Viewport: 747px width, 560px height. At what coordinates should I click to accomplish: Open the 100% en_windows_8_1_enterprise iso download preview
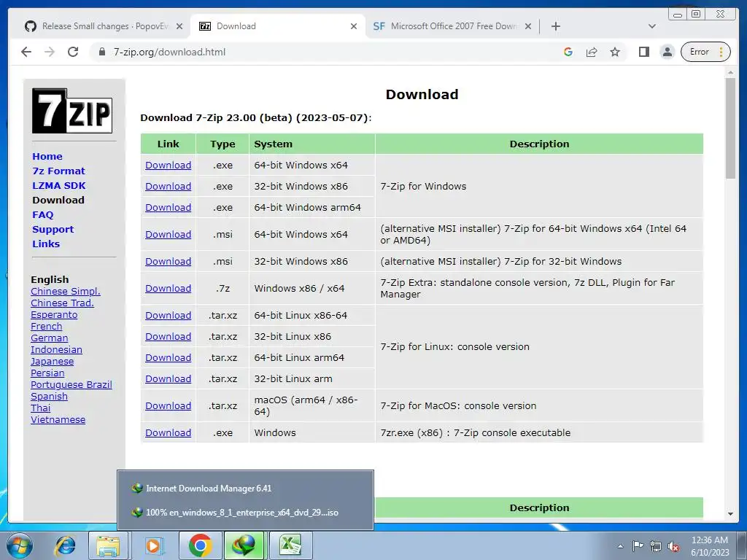tap(245, 513)
